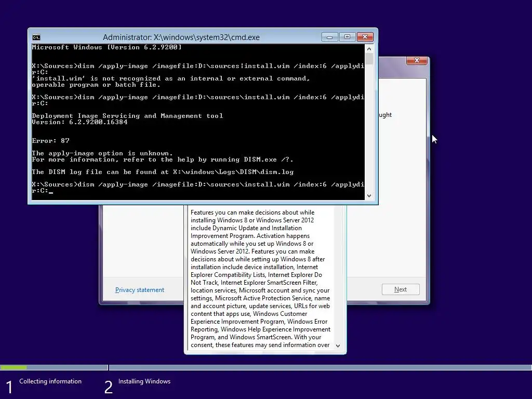Close the Windows Setup dialog behind cmd
Screen dimensions: 532x399
(417, 60)
